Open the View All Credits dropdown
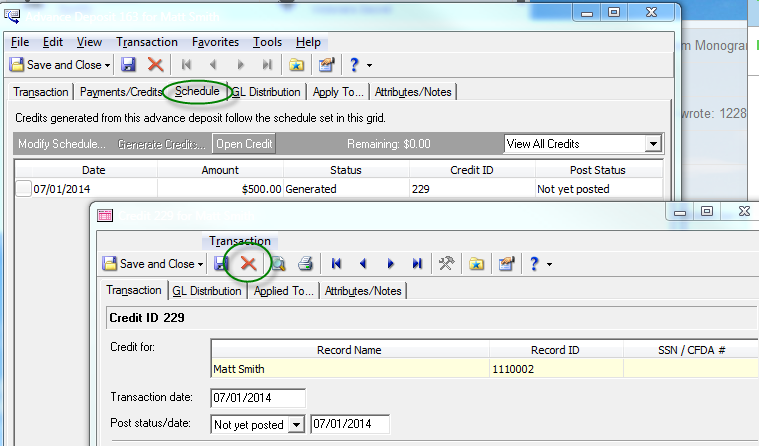759x446 pixels. pos(653,144)
